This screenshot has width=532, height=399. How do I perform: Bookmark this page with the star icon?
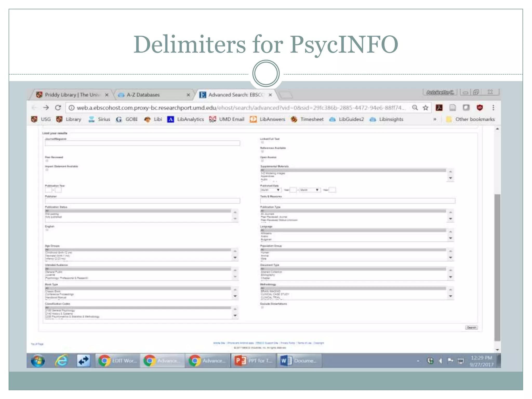point(425,108)
